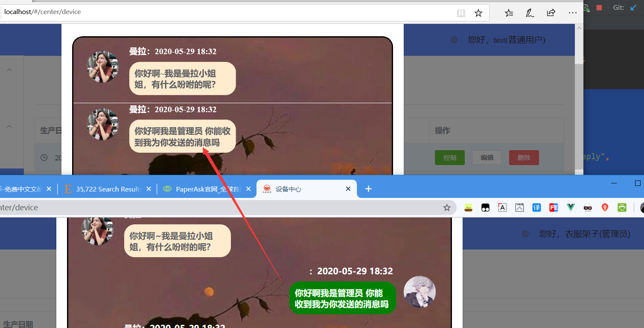Open the Vue.js devtools extension
Viewport: 644px width, 328px height.
pos(571,207)
